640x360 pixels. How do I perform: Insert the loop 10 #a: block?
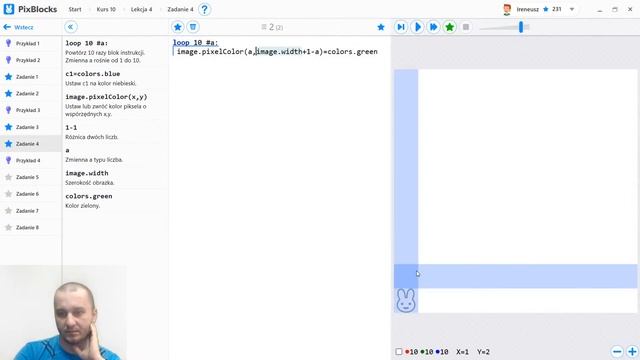[x=87, y=43]
